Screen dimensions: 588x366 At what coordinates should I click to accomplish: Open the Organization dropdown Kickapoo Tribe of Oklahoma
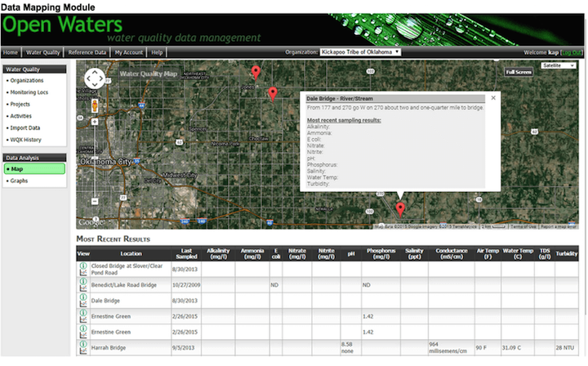click(x=360, y=52)
